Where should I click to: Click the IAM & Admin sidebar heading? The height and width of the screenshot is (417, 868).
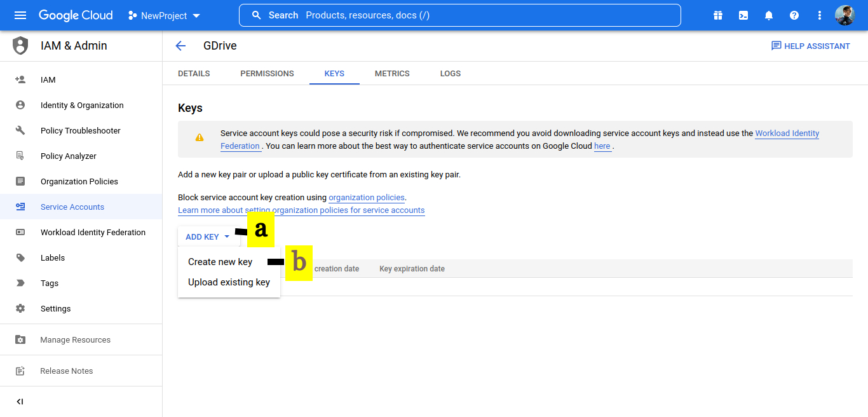(74, 46)
